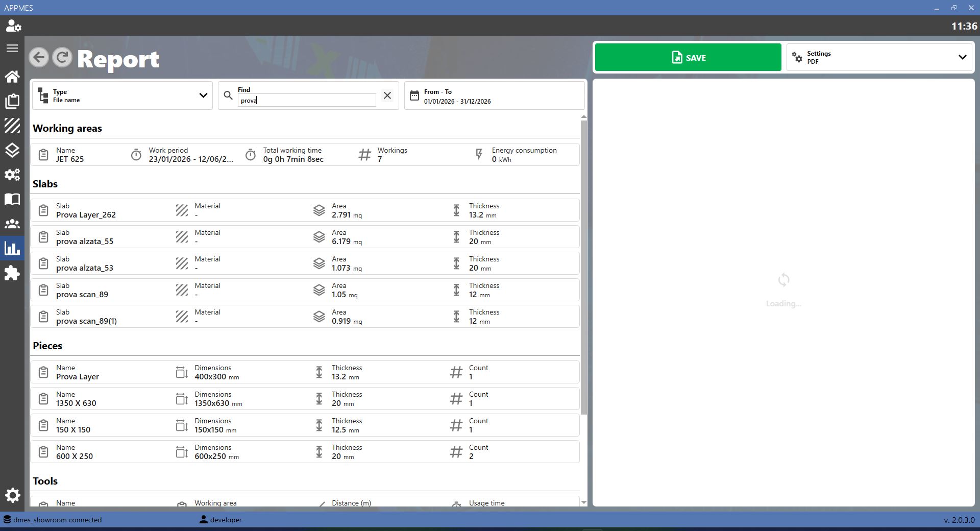Image resolution: width=980 pixels, height=531 pixels.
Task: Expand the Settings PDF dropdown
Action: (x=880, y=57)
